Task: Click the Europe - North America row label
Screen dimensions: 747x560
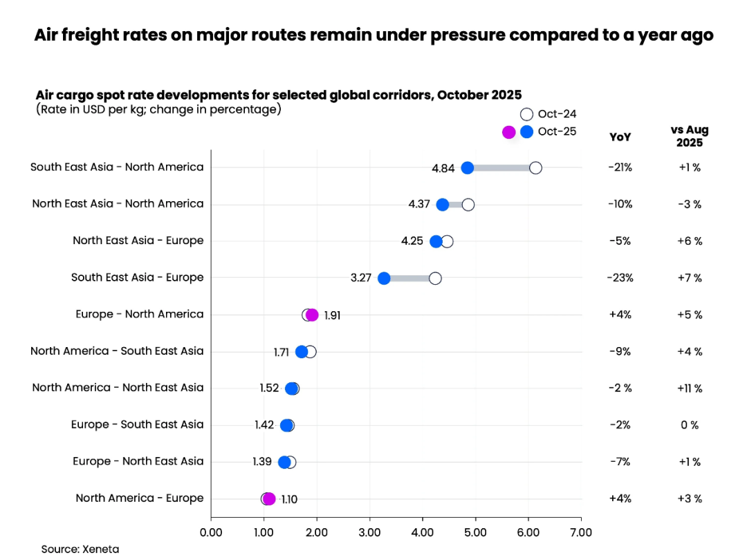Action: click(140, 315)
